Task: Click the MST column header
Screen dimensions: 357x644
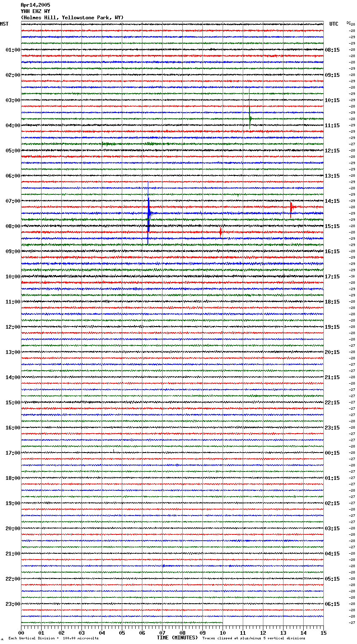Action: [4, 24]
